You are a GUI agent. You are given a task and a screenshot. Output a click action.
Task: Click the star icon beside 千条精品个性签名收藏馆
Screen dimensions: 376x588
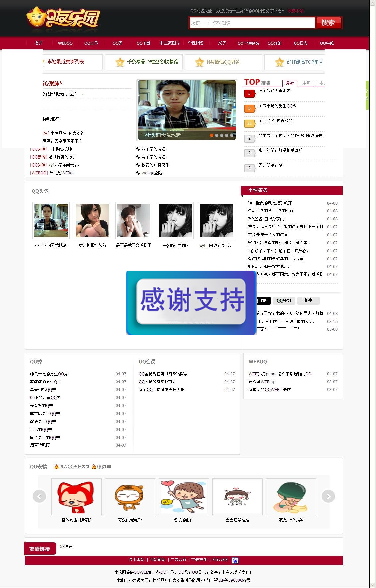coord(120,62)
